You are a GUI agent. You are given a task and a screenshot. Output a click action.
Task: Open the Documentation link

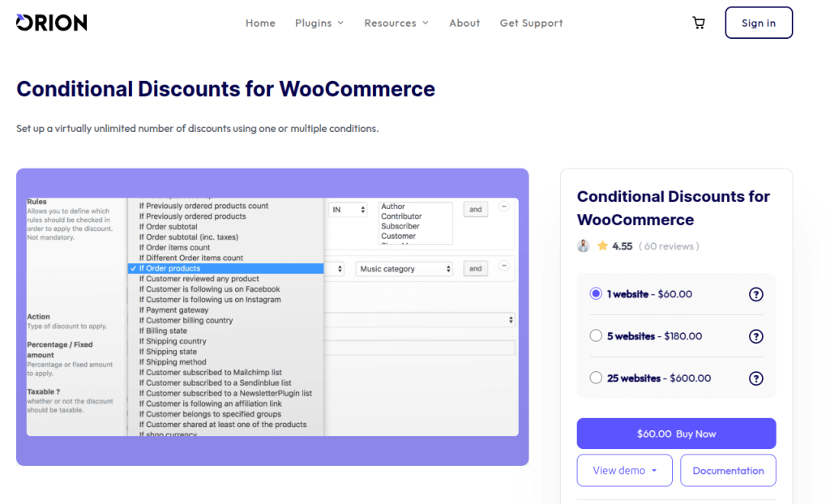729,470
